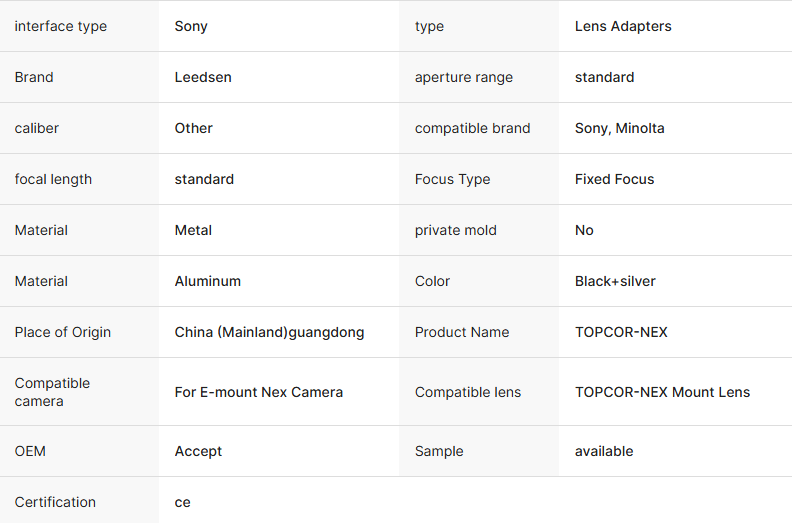
Task: Click the 'aperture range' label
Action: [x=464, y=77]
